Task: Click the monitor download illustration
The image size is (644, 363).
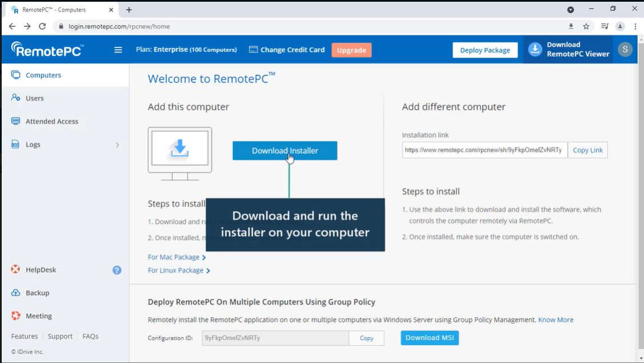Action: [180, 153]
